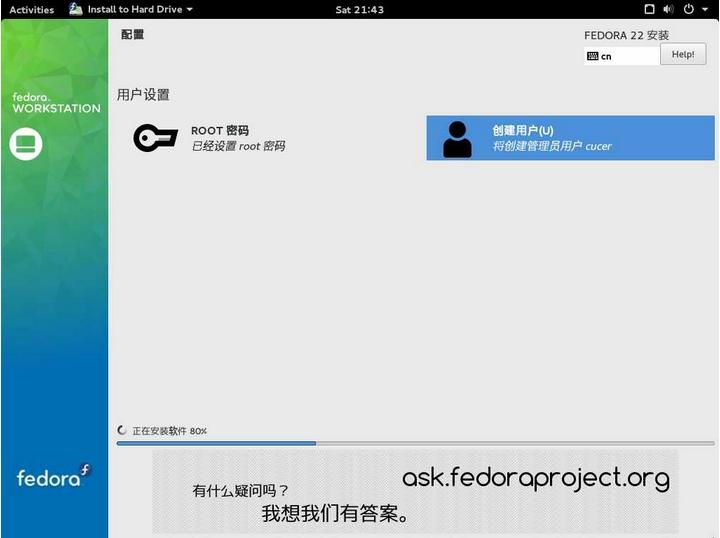Click the ask.fedoraproject.org banner text
The height and width of the screenshot is (538, 720).
(535, 478)
